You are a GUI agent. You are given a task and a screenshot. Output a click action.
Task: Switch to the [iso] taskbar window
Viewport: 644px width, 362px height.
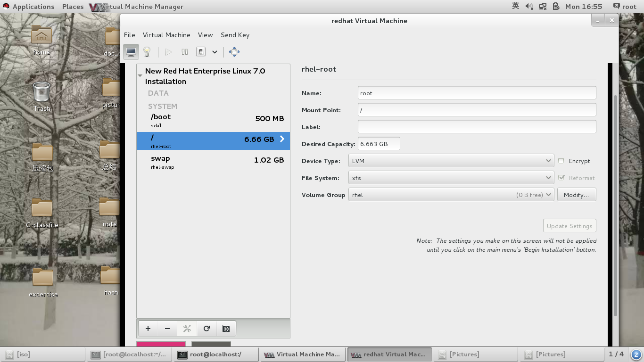[x=43, y=354]
